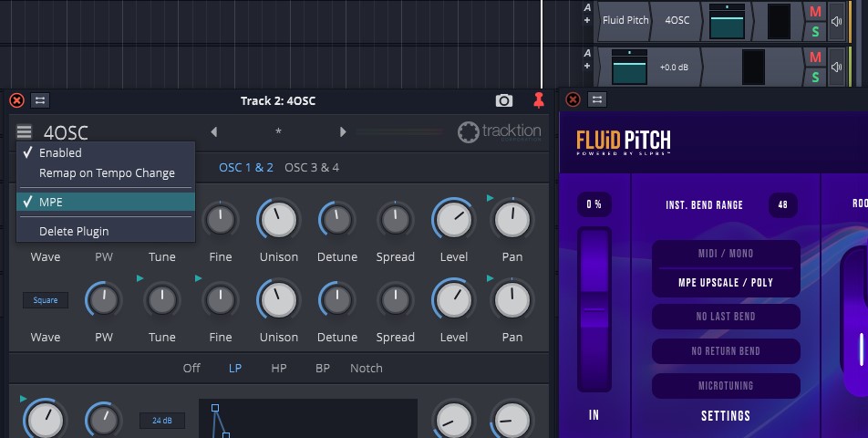
Task: Click the INST. BEND RANGE value 48
Action: 782,205
